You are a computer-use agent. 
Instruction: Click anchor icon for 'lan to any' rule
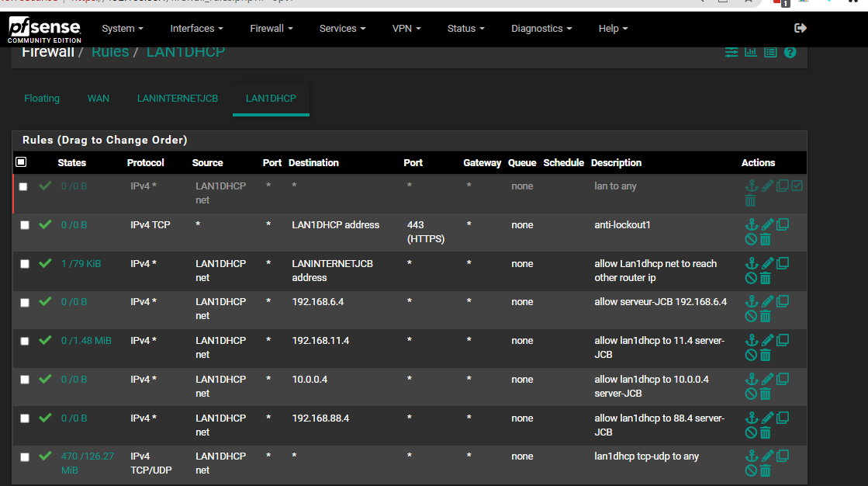click(751, 186)
